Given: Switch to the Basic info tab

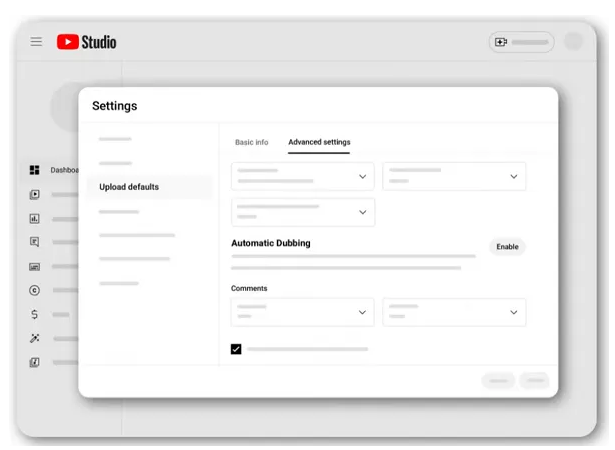Looking at the screenshot, I should point(251,142).
